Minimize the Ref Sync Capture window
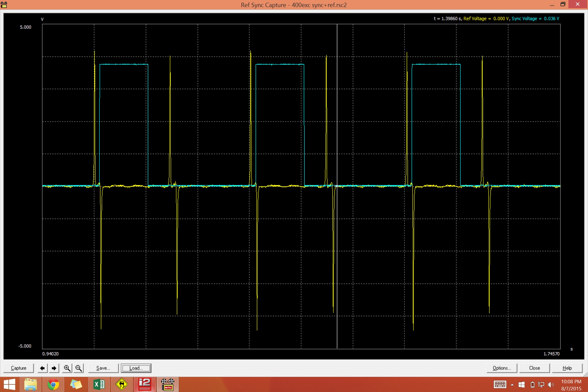 pos(552,5)
